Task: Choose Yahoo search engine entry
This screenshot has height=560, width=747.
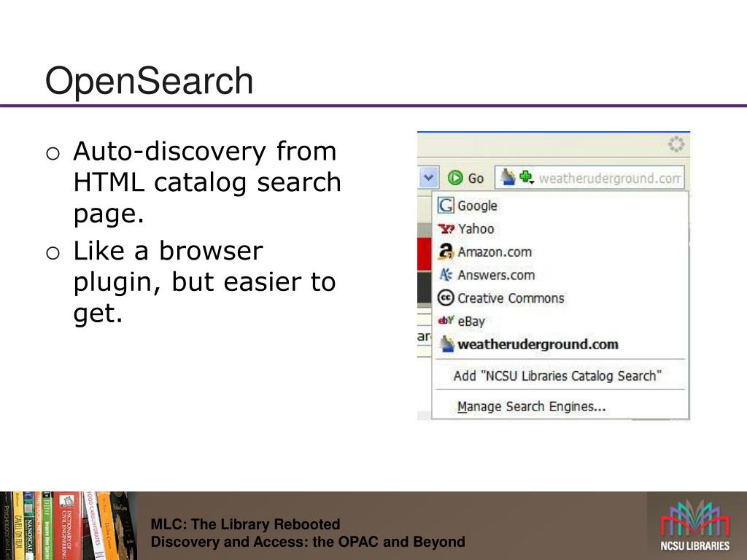Action: click(x=560, y=228)
